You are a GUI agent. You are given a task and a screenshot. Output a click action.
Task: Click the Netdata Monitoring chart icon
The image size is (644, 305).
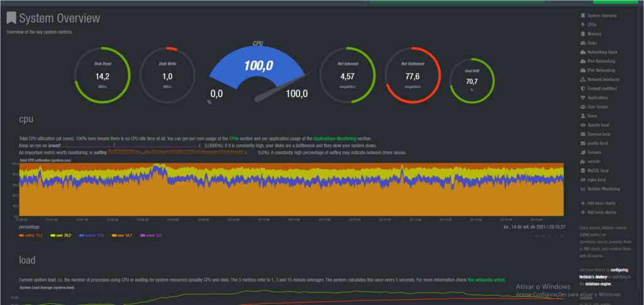point(582,189)
